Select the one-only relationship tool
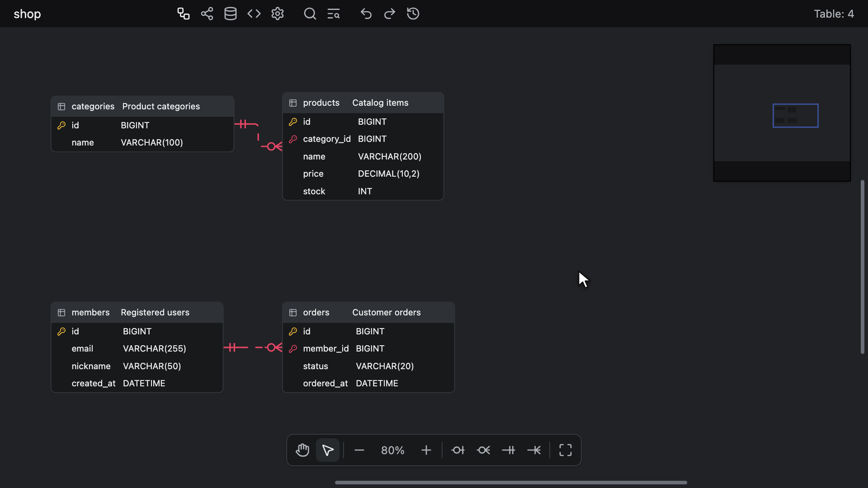 509,450
